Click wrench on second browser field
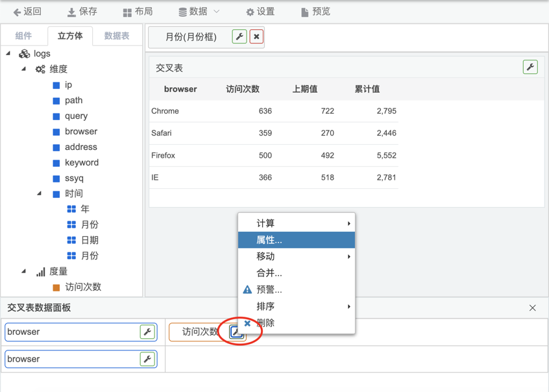Screen dimensions: 549x392 147,359
